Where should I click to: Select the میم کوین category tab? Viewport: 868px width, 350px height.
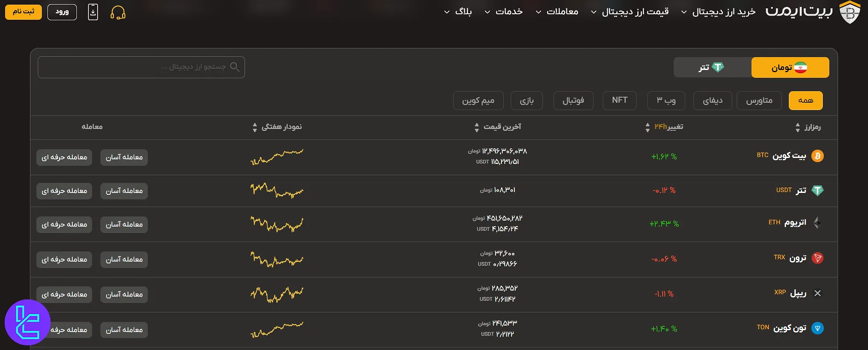(478, 100)
